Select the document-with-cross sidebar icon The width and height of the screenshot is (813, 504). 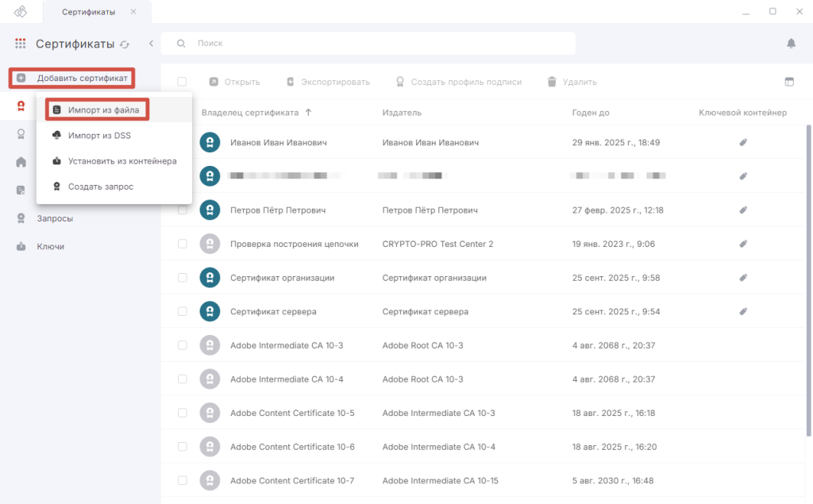tap(21, 190)
